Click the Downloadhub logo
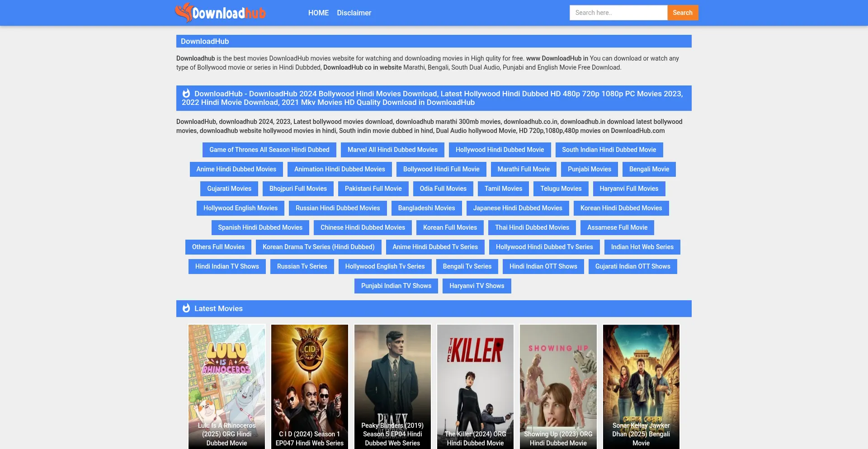The image size is (868, 449). pos(221,13)
